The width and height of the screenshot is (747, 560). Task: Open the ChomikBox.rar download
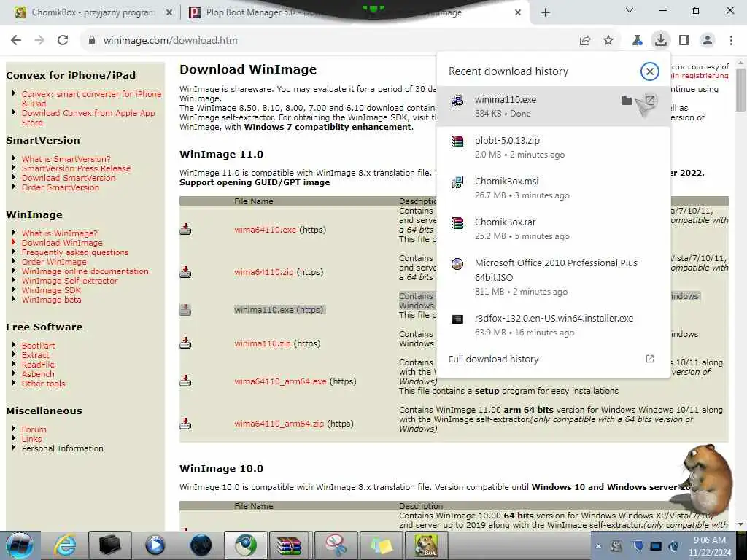click(x=553, y=229)
